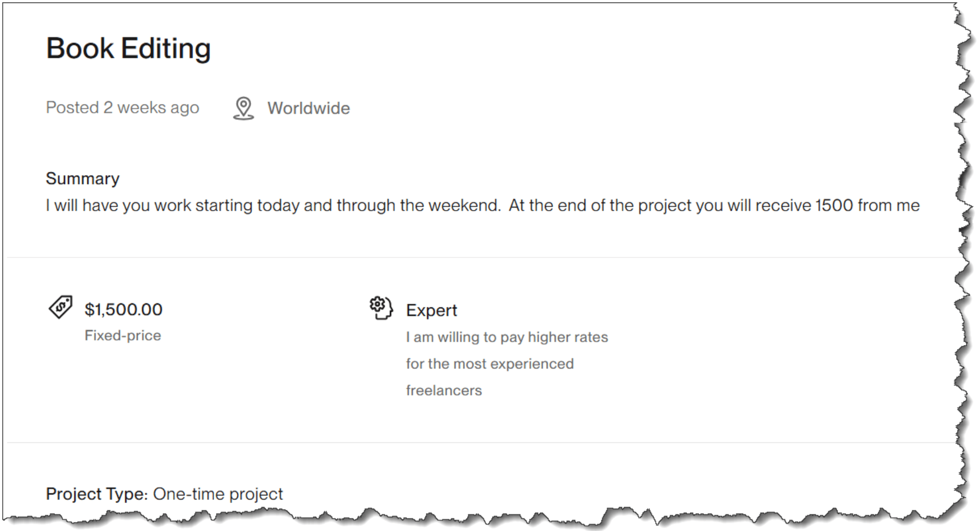Click the number 1500 in summary sentence

coord(834,205)
